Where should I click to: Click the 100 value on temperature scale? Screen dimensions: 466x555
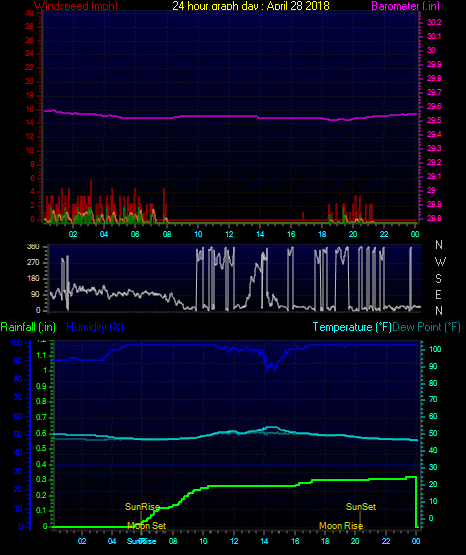point(435,349)
